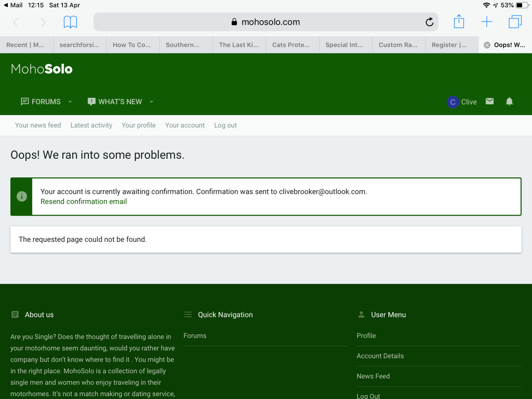
Task: Reload the page with the refresh icon
Action: pyautogui.click(x=429, y=22)
